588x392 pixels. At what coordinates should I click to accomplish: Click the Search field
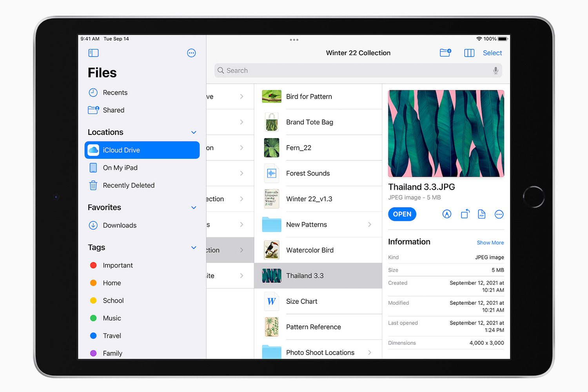[353, 71]
